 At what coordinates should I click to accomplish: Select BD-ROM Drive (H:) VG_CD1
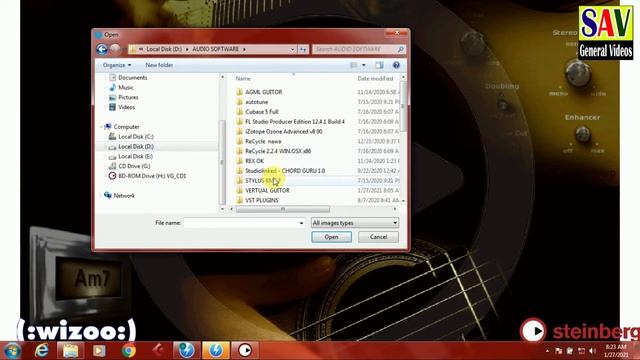click(152, 176)
